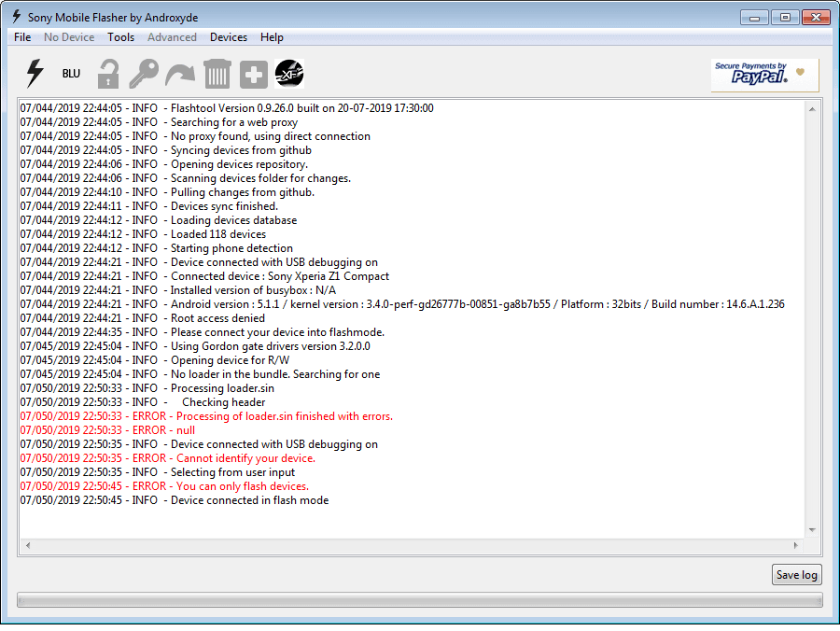Click the 'Loading devices database' log line
This screenshot has width=840, height=631.
point(159,220)
